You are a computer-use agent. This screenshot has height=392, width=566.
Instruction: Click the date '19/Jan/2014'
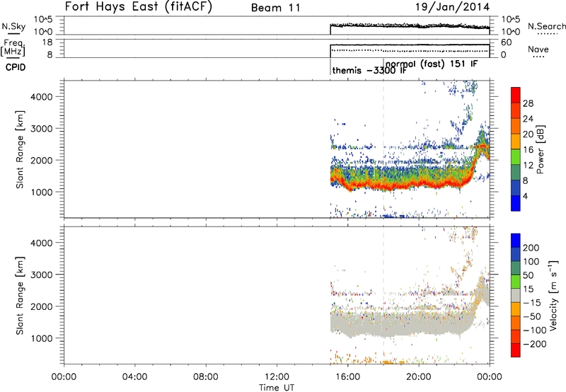click(x=452, y=7)
